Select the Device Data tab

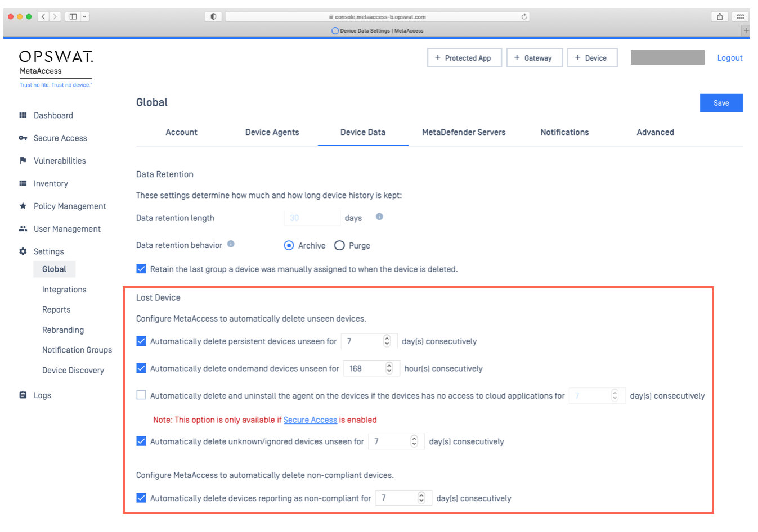coord(363,132)
